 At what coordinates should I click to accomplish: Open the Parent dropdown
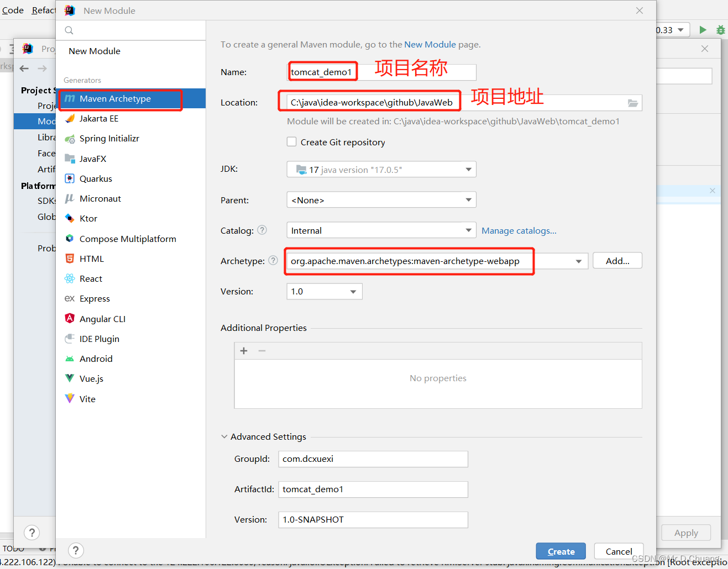381,200
